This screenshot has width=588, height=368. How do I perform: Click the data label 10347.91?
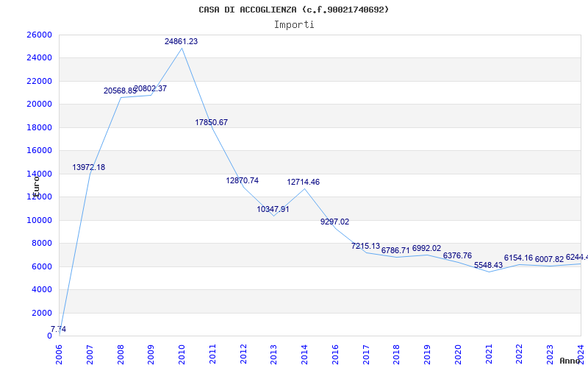273,210
